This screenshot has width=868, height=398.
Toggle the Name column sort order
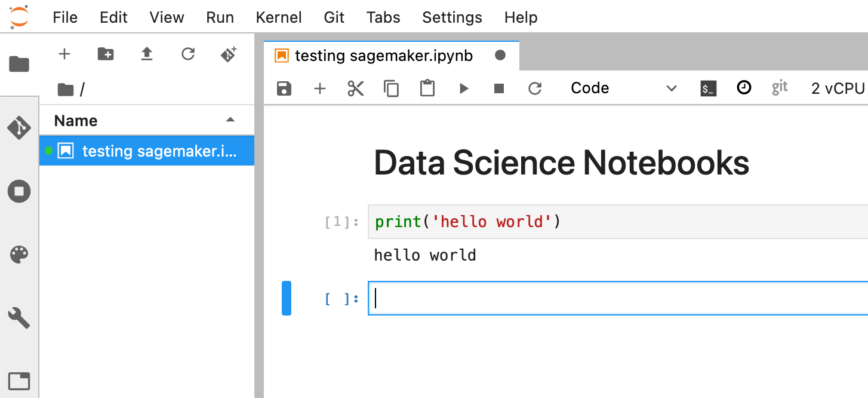(75, 120)
